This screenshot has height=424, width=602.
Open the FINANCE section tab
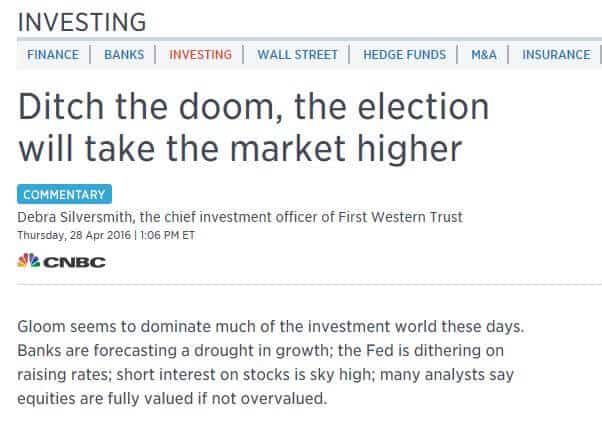coord(53,55)
